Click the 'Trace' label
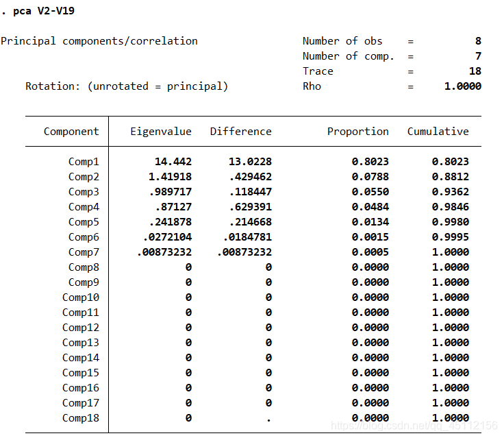The image size is (504, 438). point(318,71)
